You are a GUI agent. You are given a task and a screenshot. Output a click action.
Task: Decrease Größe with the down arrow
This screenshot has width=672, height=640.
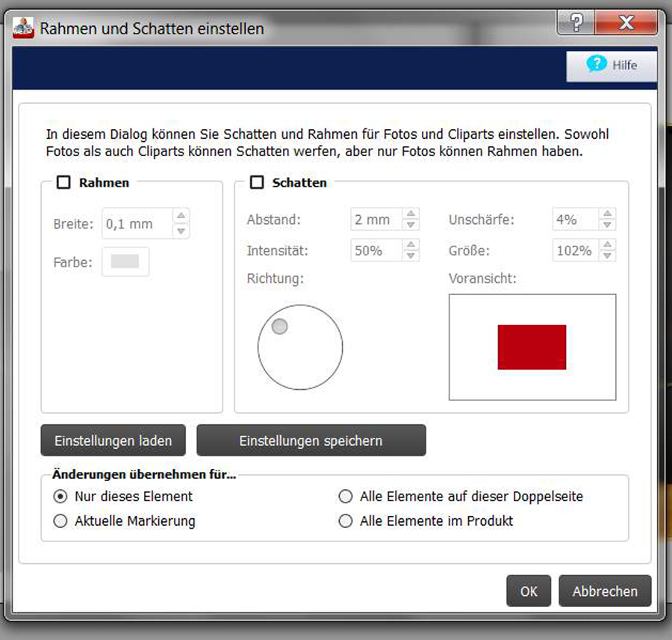point(607,255)
